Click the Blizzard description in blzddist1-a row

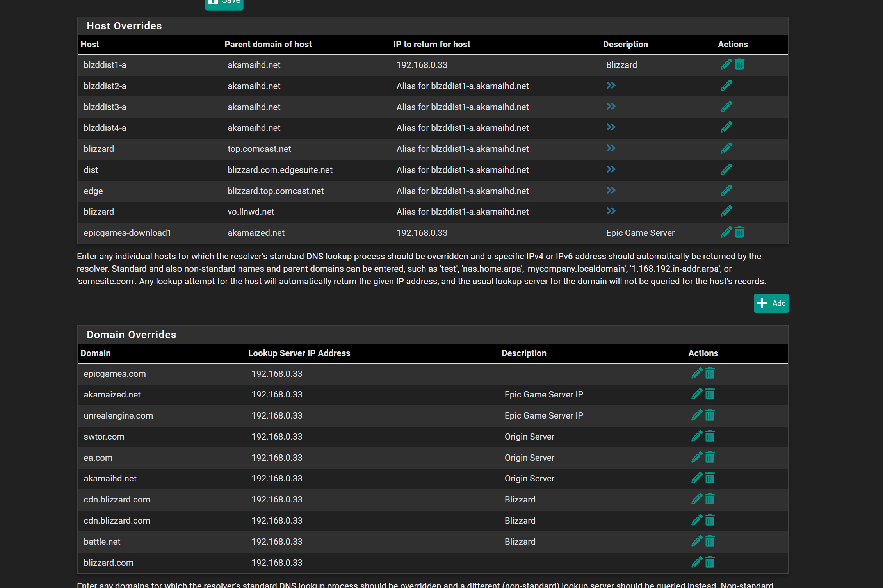coord(621,65)
